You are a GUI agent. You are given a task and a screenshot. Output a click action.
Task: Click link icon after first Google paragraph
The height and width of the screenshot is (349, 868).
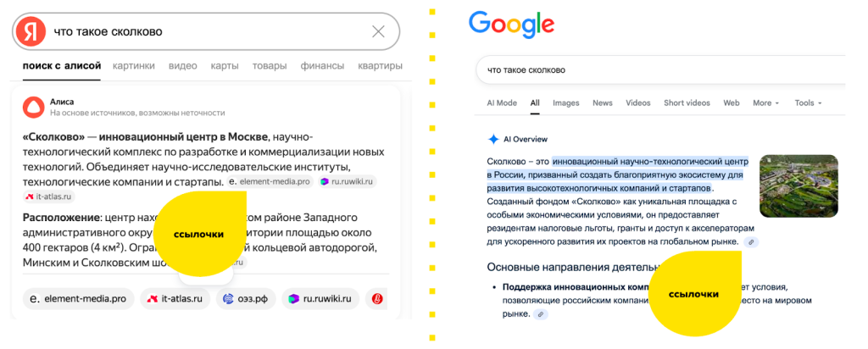click(x=750, y=242)
